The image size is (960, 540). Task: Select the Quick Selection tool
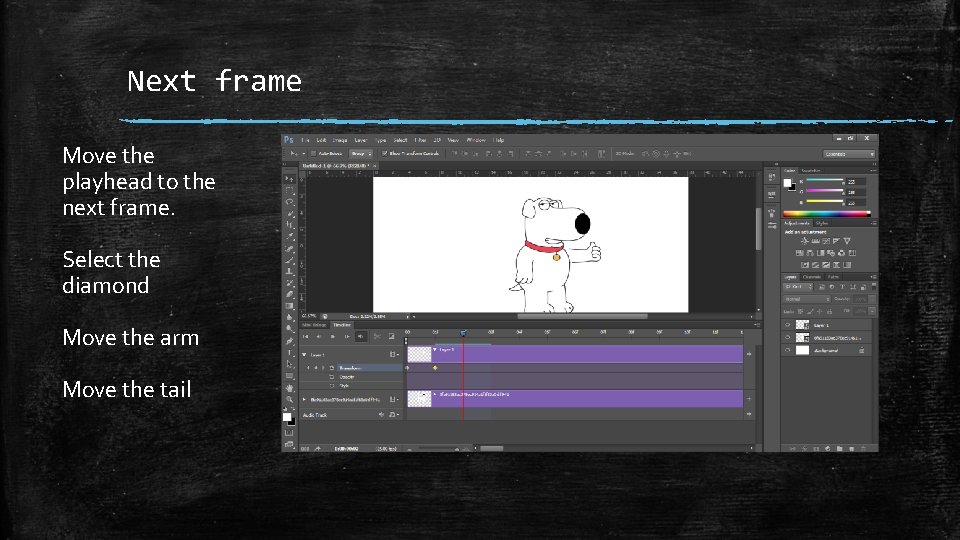(x=290, y=214)
